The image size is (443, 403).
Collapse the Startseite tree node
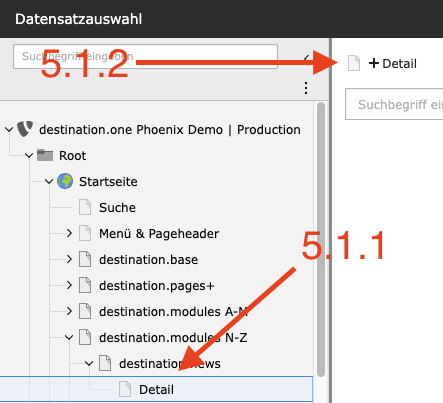49,181
